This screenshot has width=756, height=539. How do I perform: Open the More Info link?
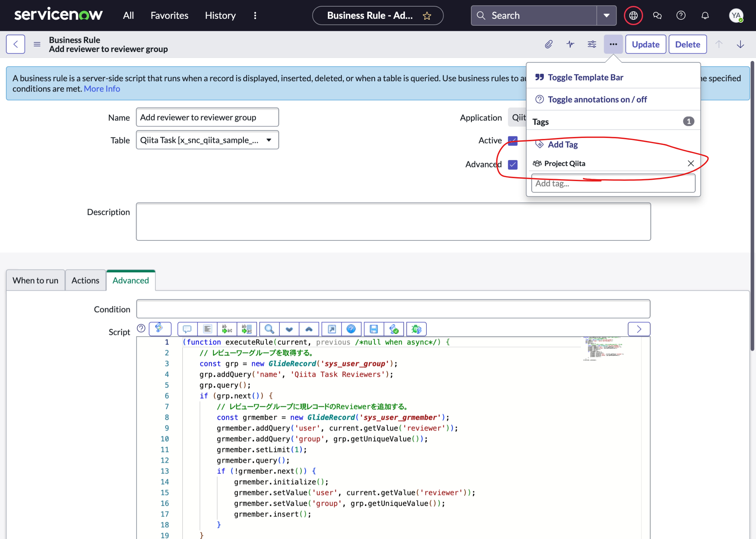pyautogui.click(x=102, y=89)
